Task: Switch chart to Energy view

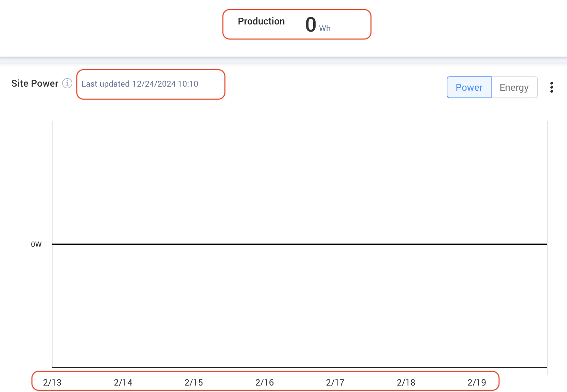Action: (x=514, y=87)
